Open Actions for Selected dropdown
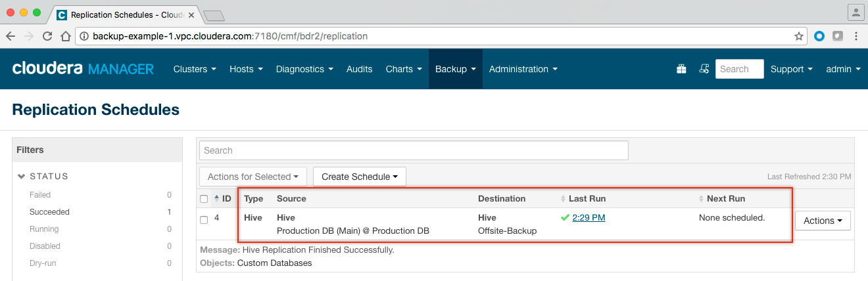The width and height of the screenshot is (868, 281). point(253,177)
